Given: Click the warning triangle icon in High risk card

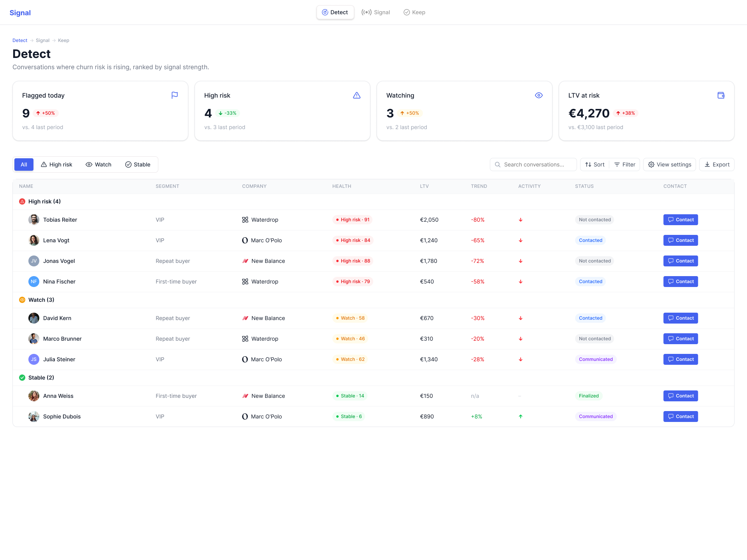Looking at the screenshot, I should (357, 95).
